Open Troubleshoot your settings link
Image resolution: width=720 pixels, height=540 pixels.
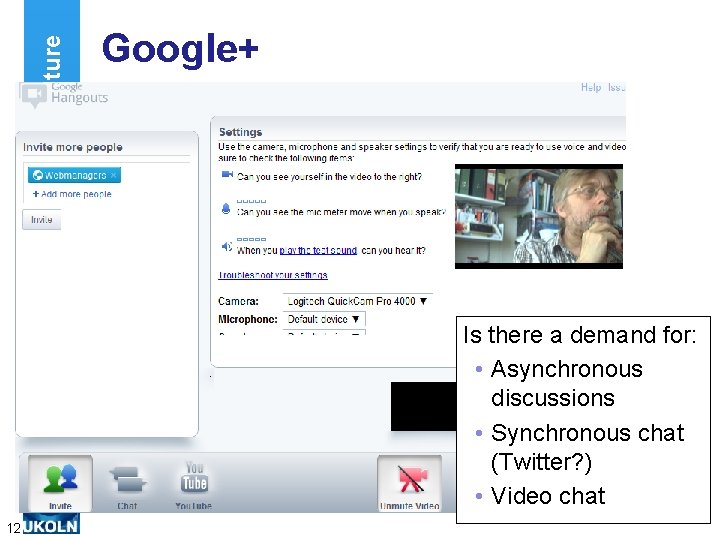(x=273, y=275)
